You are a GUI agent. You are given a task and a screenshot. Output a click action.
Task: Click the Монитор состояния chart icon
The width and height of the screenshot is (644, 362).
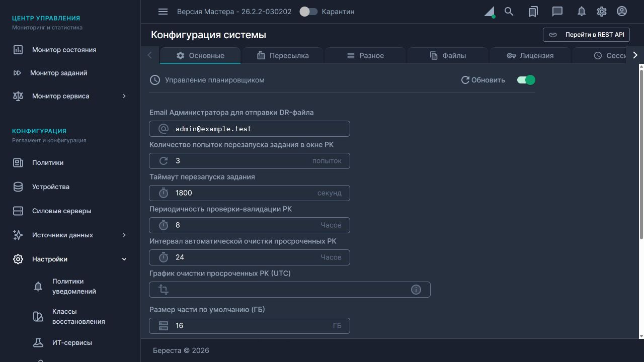coord(18,50)
